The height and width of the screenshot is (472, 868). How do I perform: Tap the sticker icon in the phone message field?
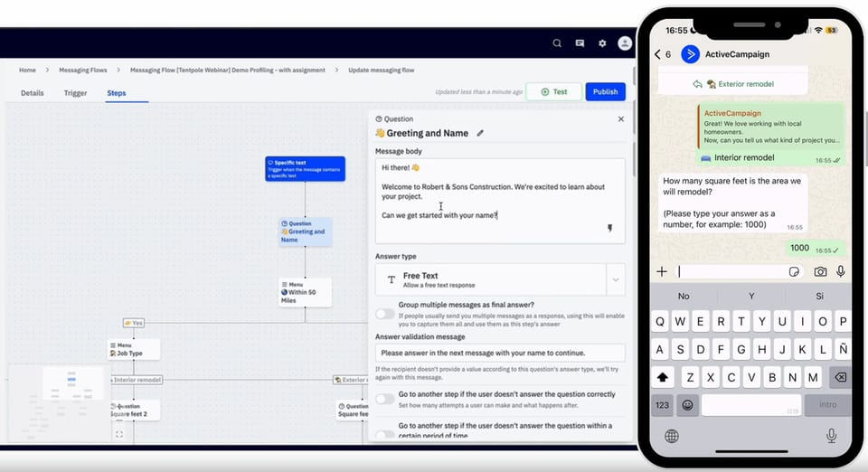(x=794, y=271)
